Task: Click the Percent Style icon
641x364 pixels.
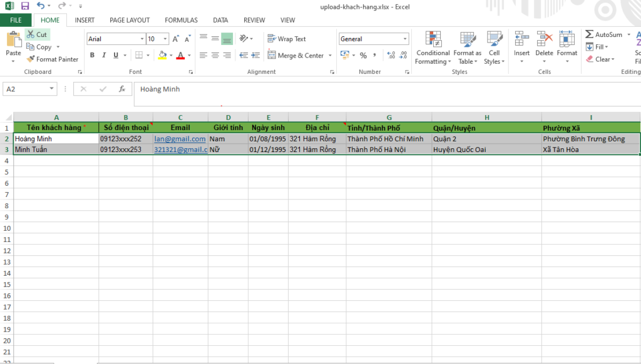Action: coord(363,56)
